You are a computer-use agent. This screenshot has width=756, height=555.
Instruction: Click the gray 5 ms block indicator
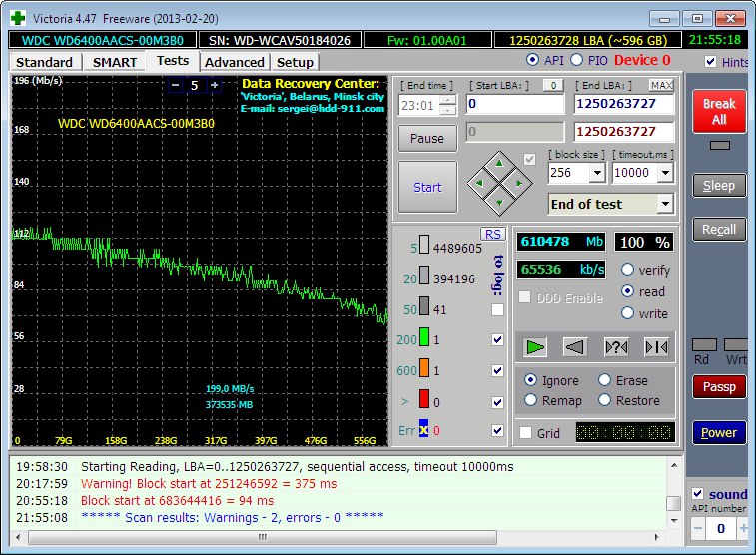coord(424,244)
